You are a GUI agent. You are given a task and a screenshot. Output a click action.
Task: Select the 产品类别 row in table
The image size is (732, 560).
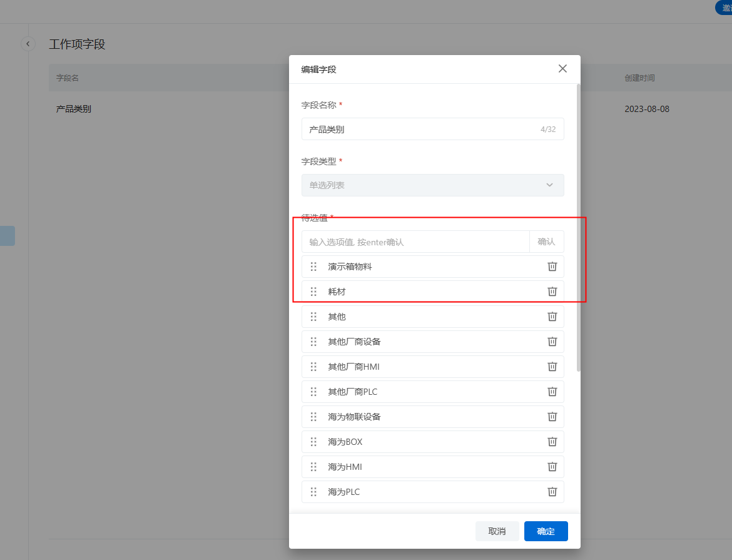click(x=390, y=109)
